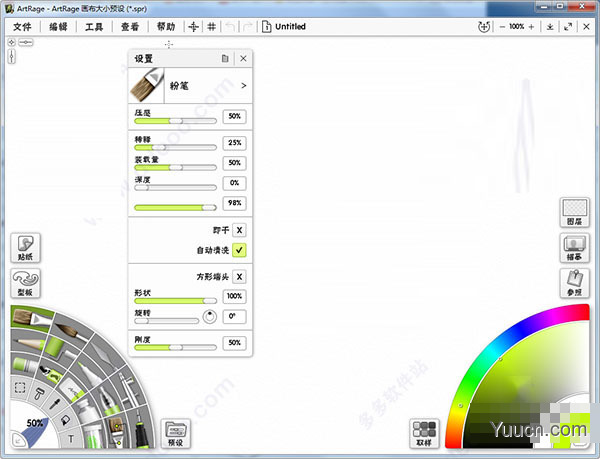Image resolution: width=600 pixels, height=459 pixels.
Task: Click the redo arrow in toolbar
Action: 248,26
